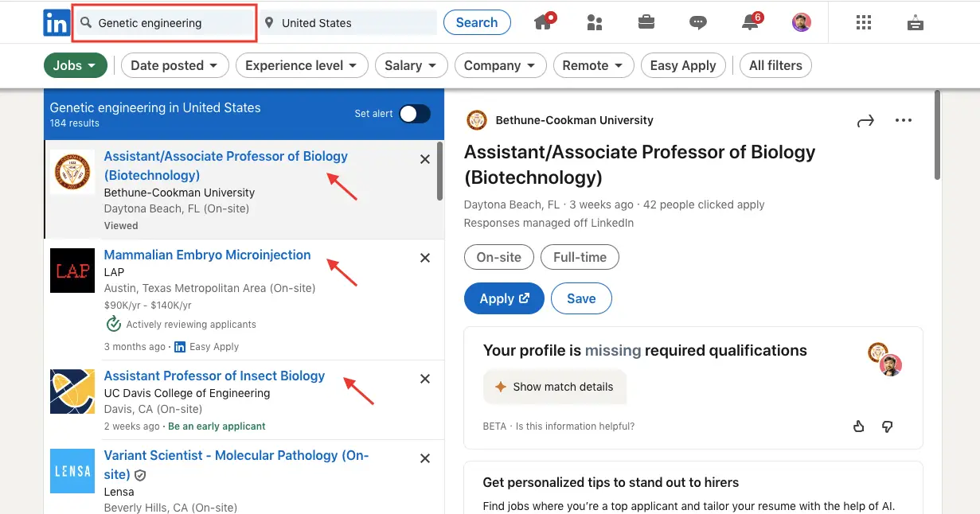Toggle the Set alert switch
The height and width of the screenshot is (514, 980).
tap(415, 114)
